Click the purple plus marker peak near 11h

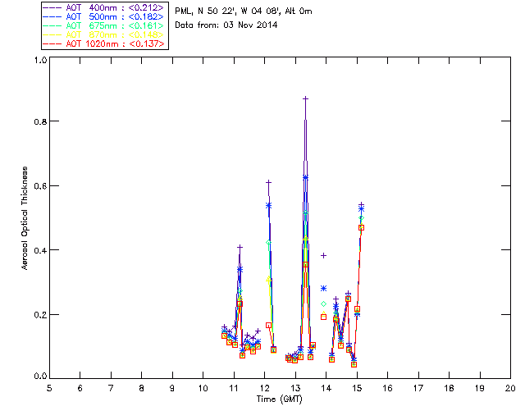point(240,247)
